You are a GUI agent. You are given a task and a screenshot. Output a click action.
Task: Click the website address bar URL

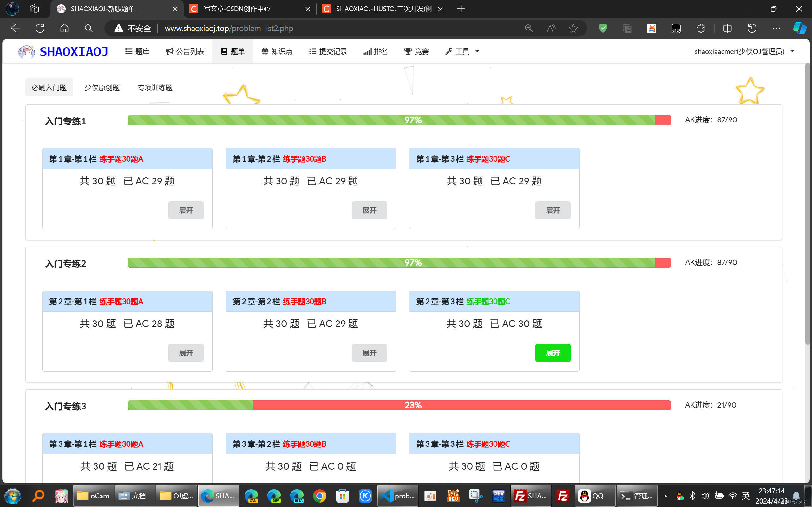[229, 28]
